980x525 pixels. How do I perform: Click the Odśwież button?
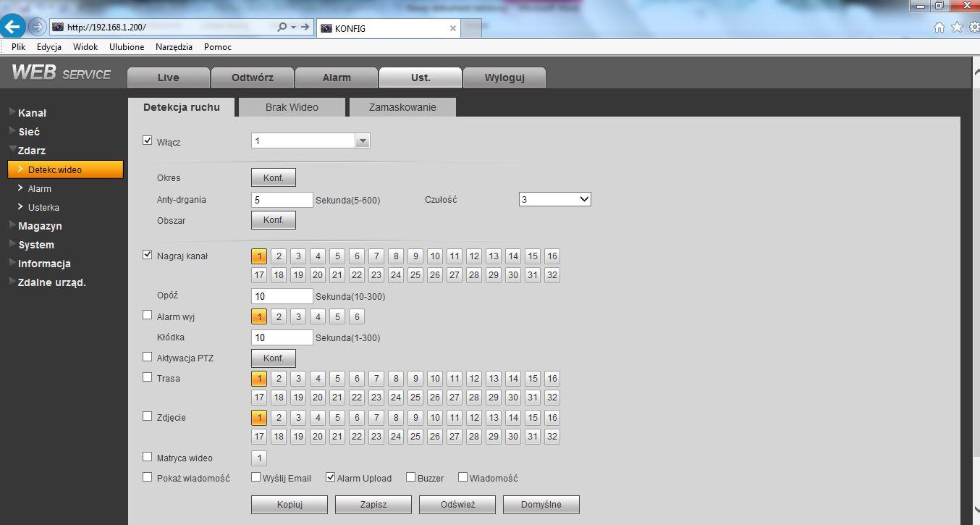(457, 505)
